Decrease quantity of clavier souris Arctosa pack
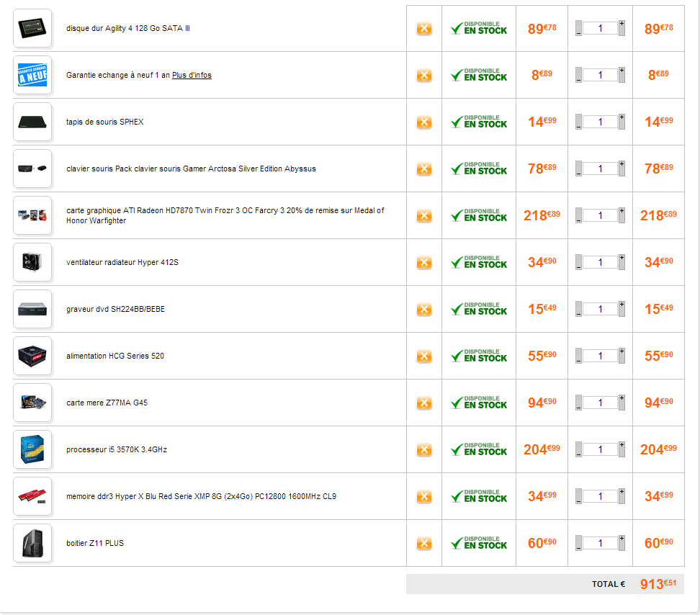This screenshot has width=700, height=615. click(x=578, y=169)
